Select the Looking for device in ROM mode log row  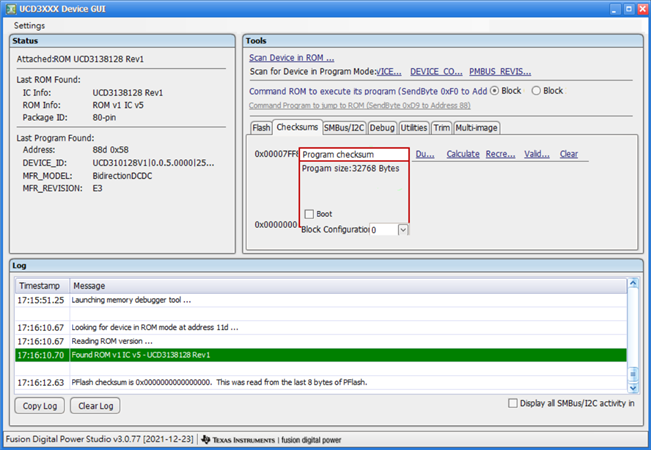(321, 328)
